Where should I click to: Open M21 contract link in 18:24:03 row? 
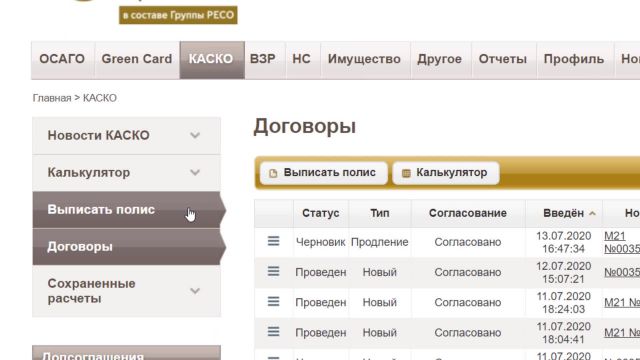coord(622,302)
